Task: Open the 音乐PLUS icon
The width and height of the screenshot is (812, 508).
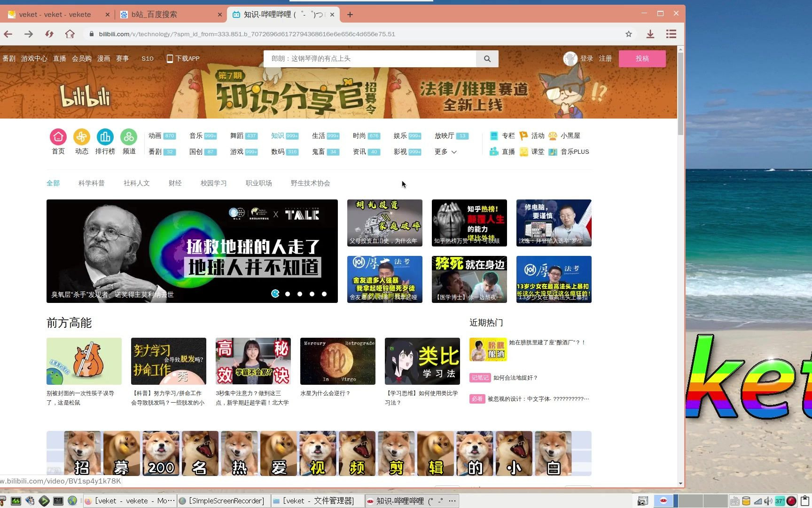Action: (x=553, y=151)
